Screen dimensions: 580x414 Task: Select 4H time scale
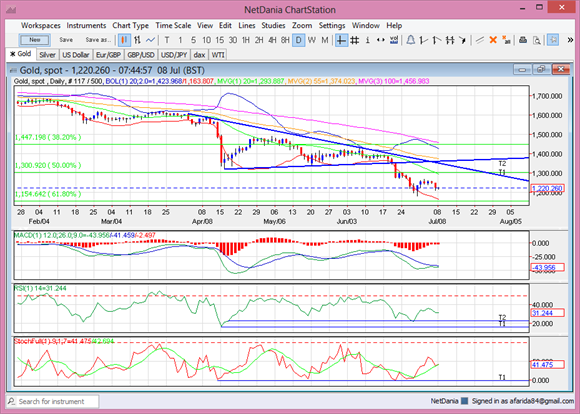[272, 40]
